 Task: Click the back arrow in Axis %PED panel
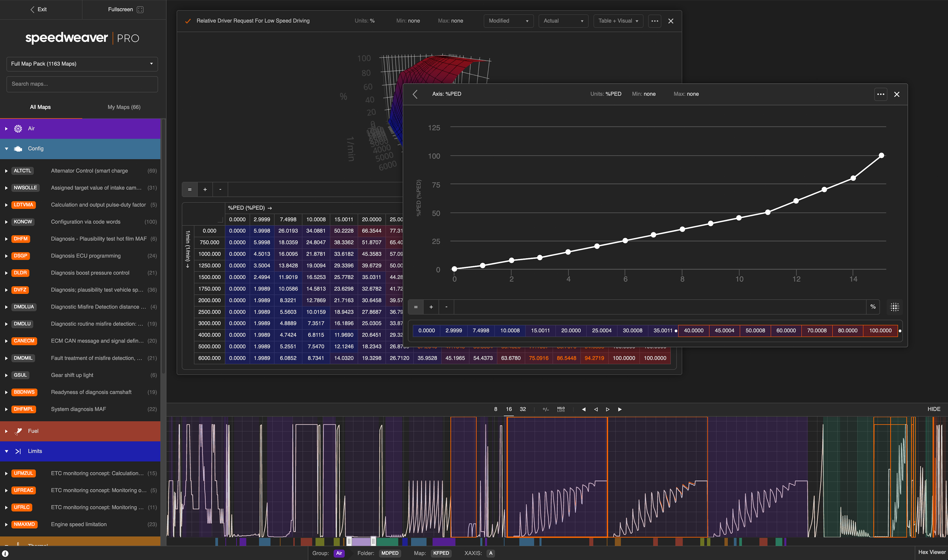tap(415, 94)
